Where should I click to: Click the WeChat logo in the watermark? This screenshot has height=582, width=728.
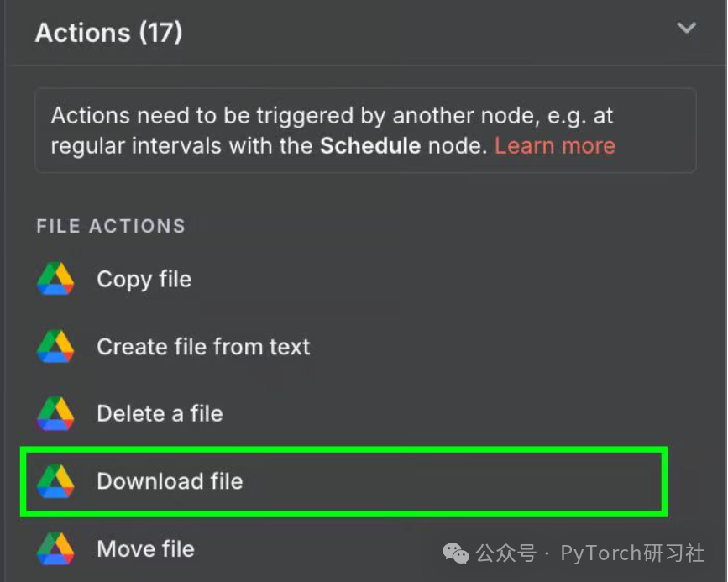pyautogui.click(x=456, y=553)
